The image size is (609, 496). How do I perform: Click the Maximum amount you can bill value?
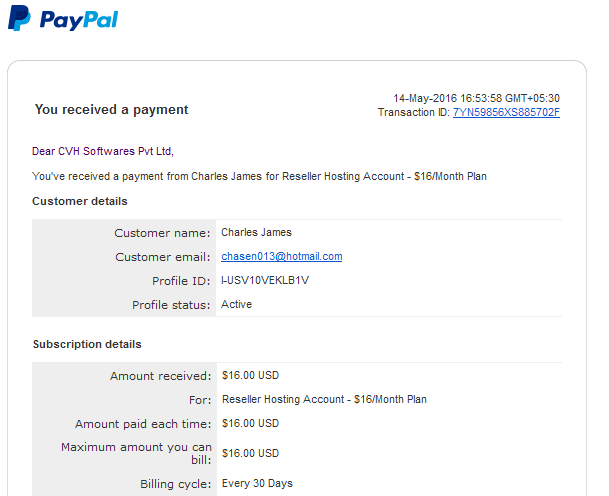(x=251, y=453)
